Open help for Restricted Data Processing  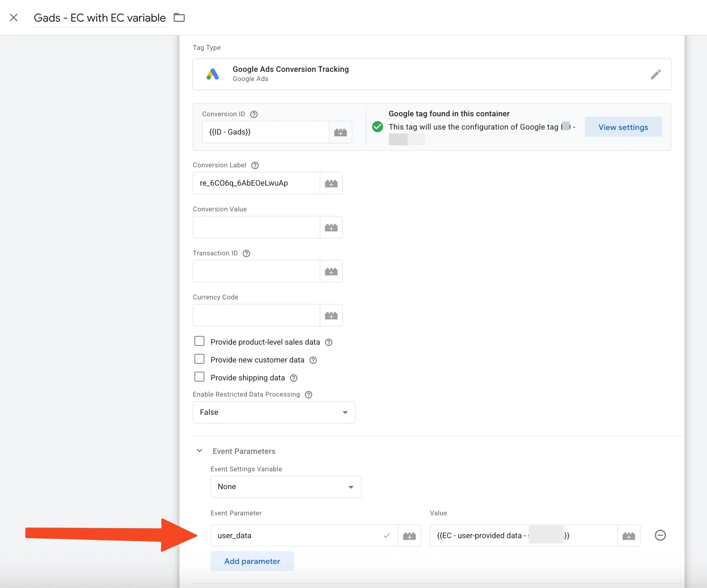(x=309, y=394)
